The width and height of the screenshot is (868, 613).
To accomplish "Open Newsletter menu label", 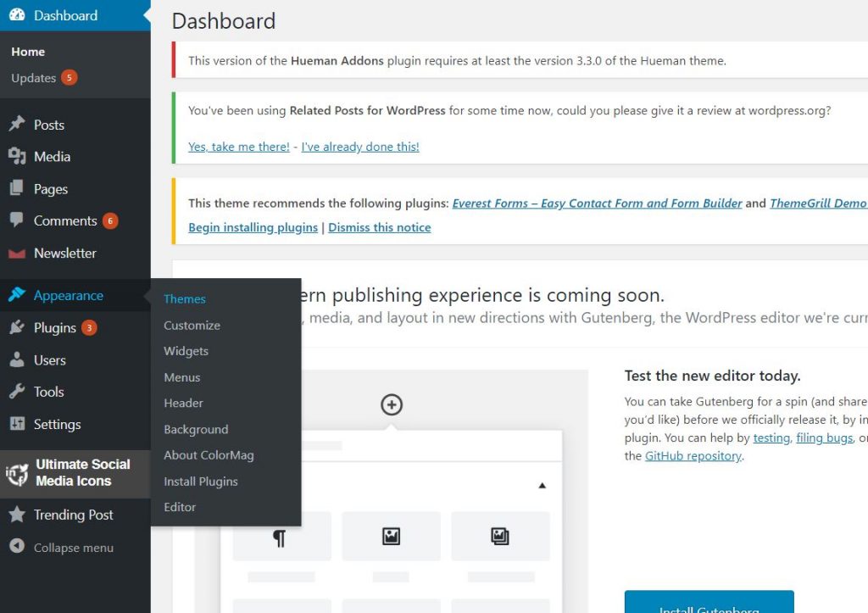I will point(65,253).
